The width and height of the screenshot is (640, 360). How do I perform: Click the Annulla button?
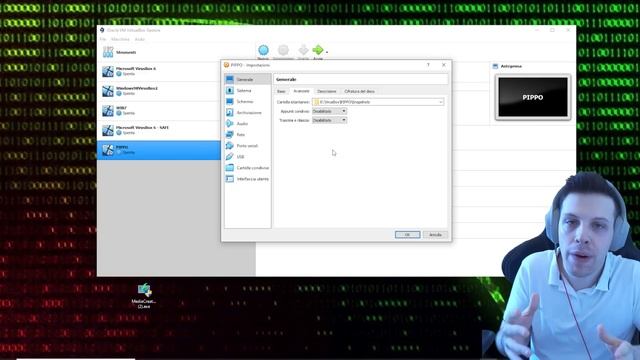click(435, 235)
